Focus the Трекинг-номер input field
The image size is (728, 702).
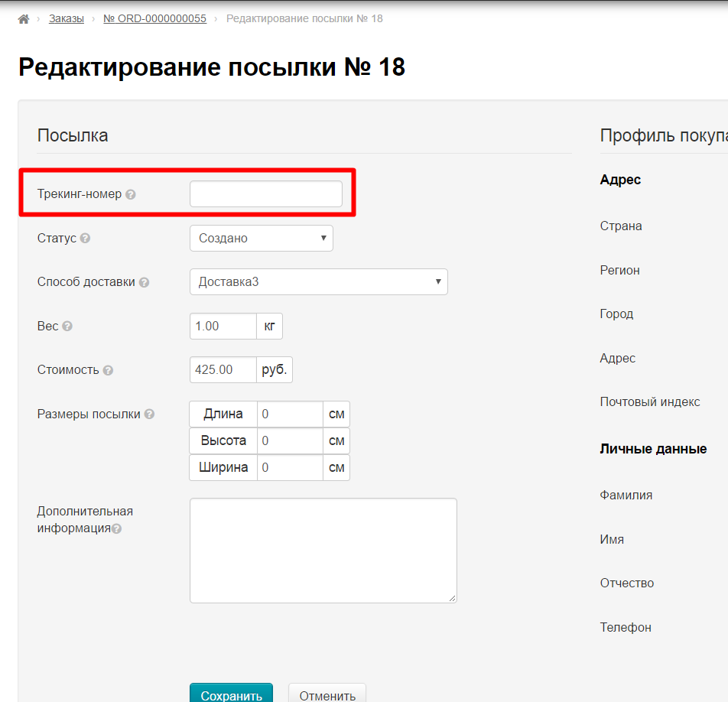(265, 194)
